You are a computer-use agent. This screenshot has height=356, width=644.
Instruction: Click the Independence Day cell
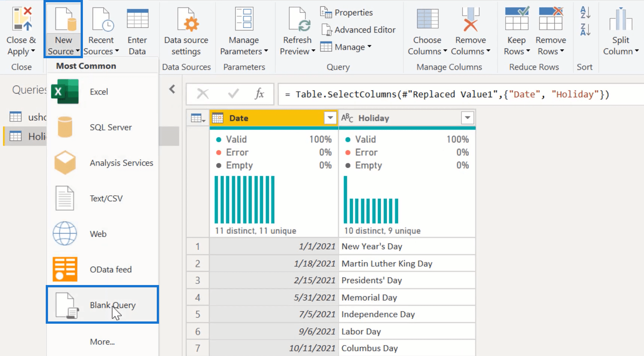coord(407,314)
